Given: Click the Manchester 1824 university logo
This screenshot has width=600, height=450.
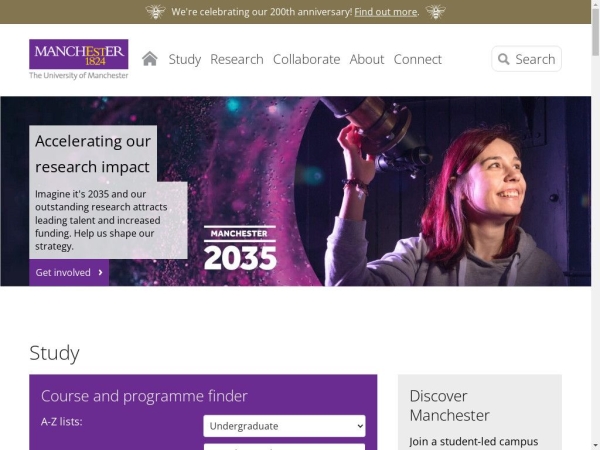Looking at the screenshot, I should [x=79, y=54].
